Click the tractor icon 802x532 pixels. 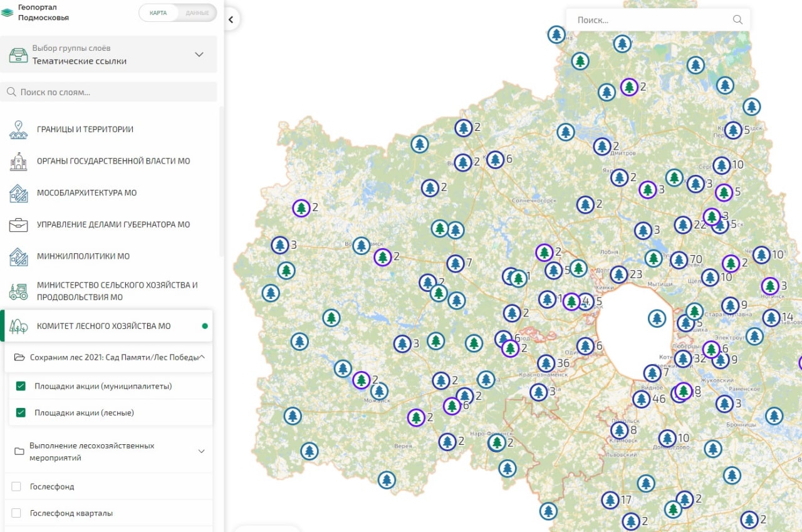(18, 291)
